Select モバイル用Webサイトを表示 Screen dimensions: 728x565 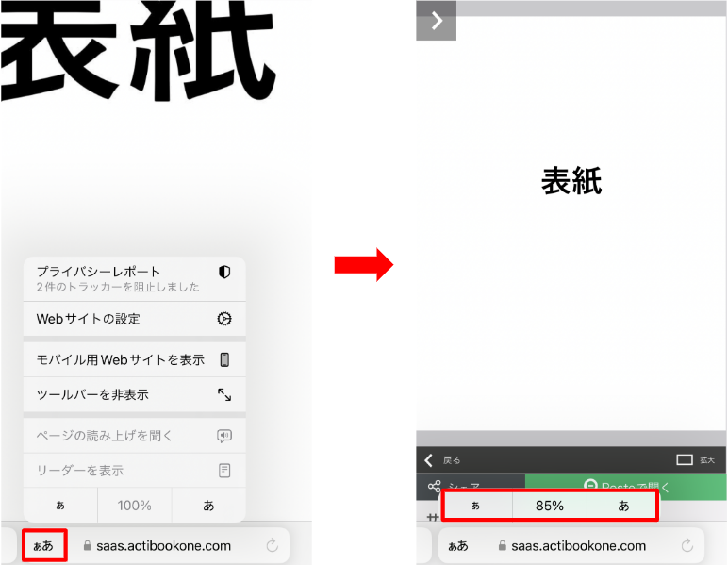pos(120,359)
